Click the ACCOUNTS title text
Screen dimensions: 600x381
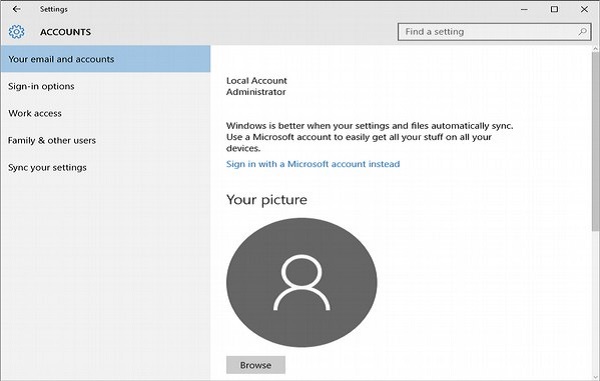point(65,32)
